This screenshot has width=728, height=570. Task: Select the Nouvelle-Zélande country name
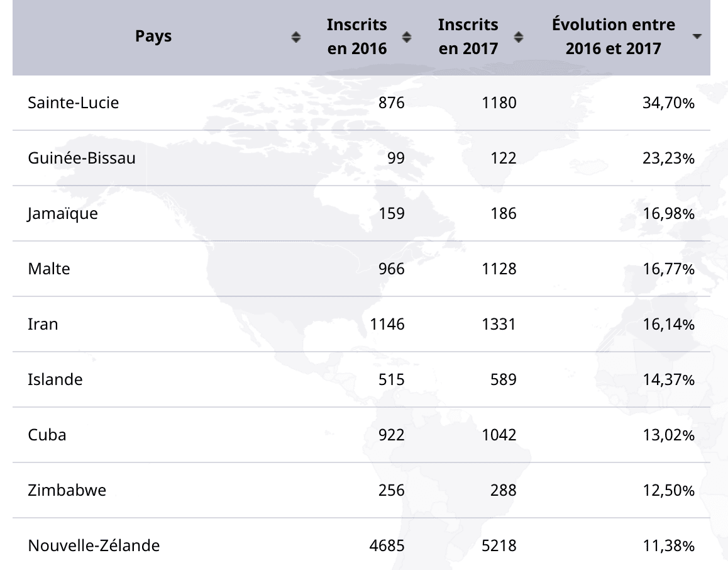click(x=94, y=545)
